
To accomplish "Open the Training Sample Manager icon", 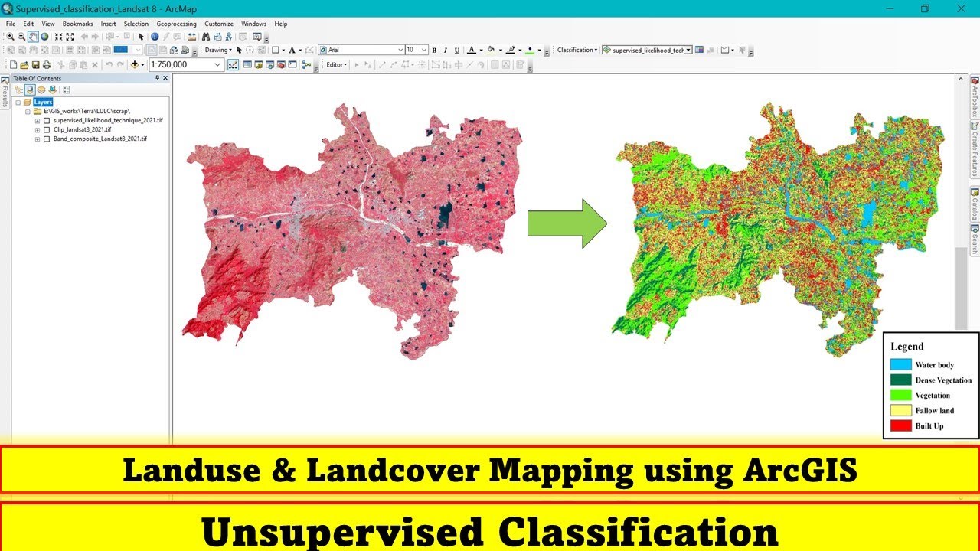I will tap(699, 50).
